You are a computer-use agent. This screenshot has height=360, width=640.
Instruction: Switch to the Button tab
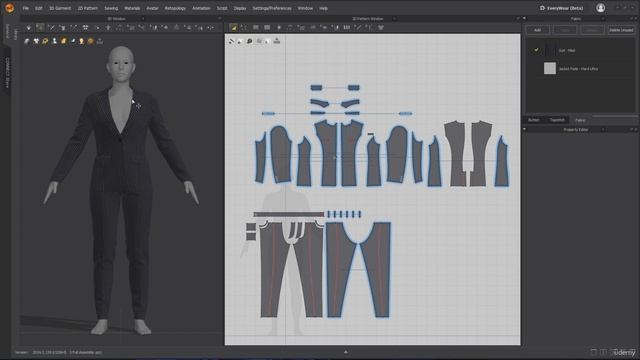coord(533,120)
